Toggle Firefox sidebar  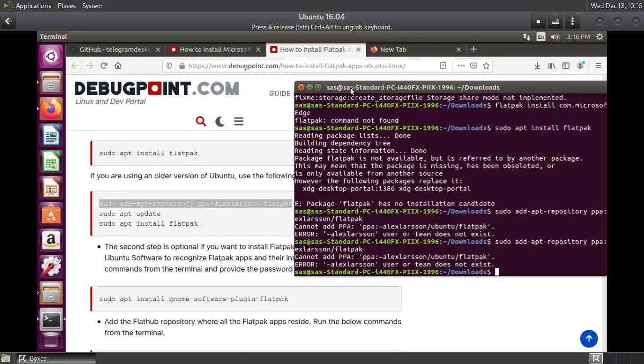point(566,66)
